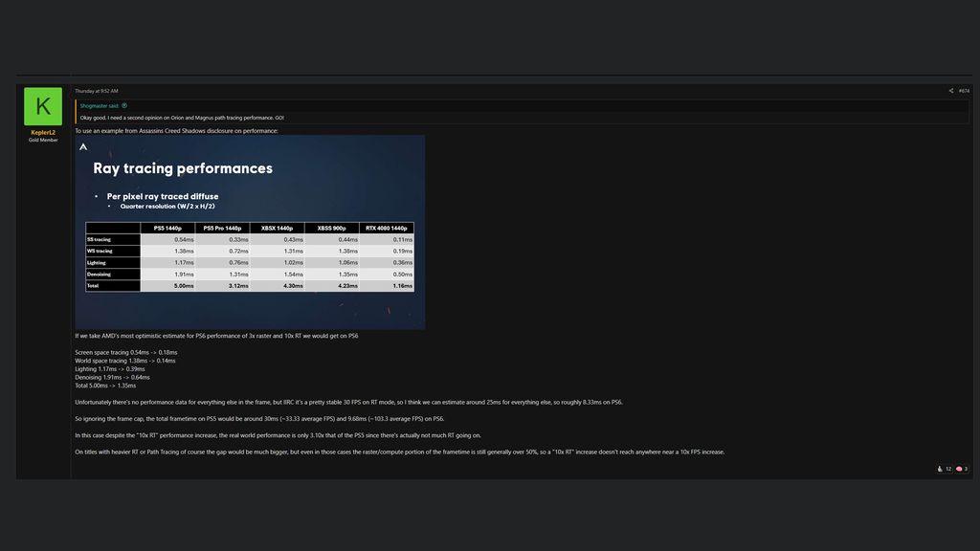Viewport: 980px width, 551px height.
Task: Click the share icon on the post
Action: [x=950, y=91]
